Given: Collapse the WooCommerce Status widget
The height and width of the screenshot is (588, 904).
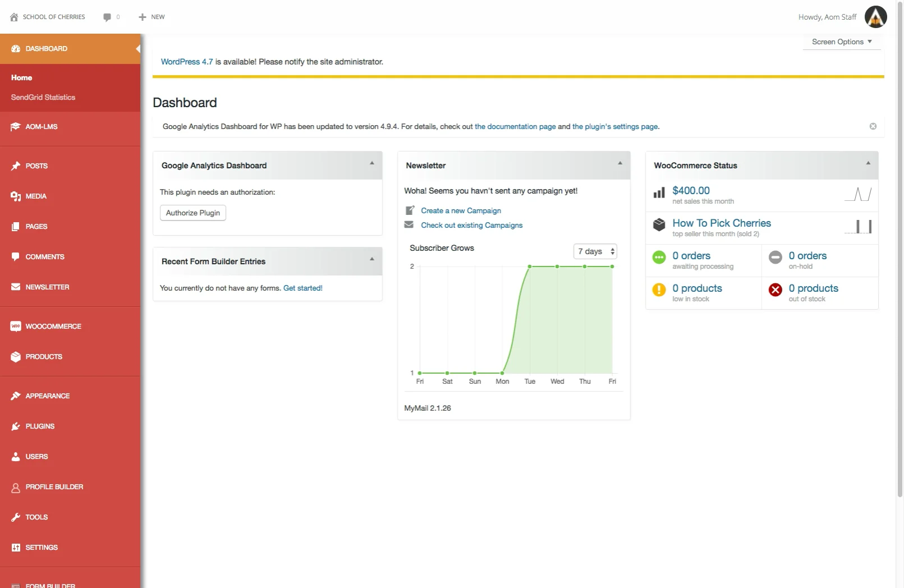Looking at the screenshot, I should tap(868, 164).
